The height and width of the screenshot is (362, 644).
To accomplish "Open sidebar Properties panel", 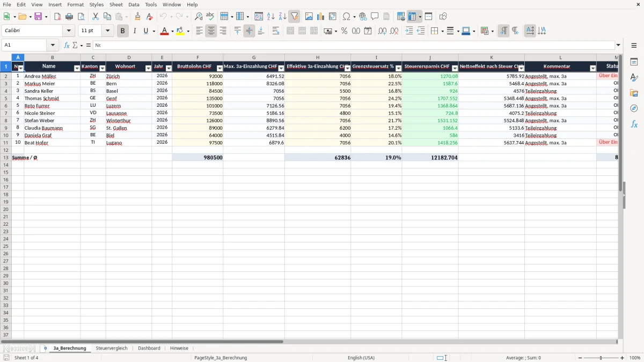I will click(x=634, y=62).
